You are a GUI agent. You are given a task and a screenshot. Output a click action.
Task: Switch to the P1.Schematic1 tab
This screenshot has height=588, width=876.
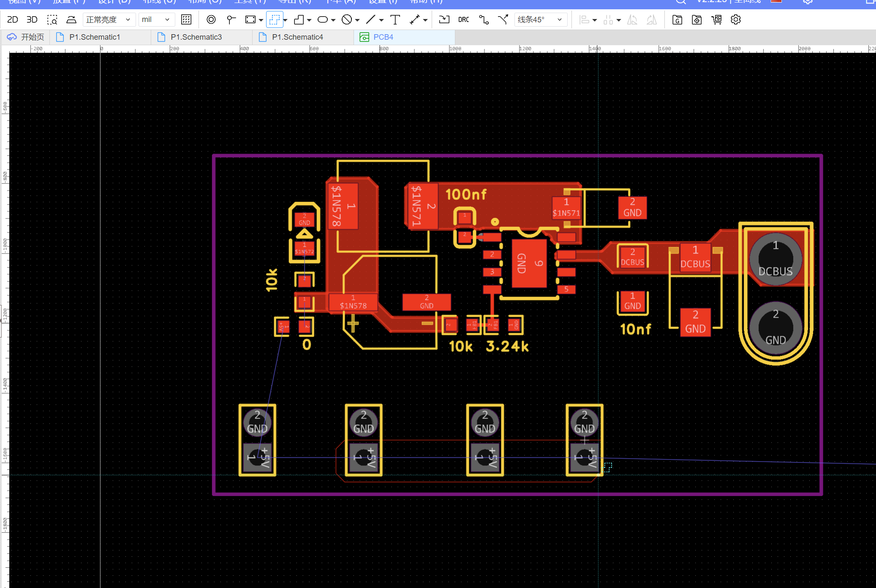click(x=101, y=37)
